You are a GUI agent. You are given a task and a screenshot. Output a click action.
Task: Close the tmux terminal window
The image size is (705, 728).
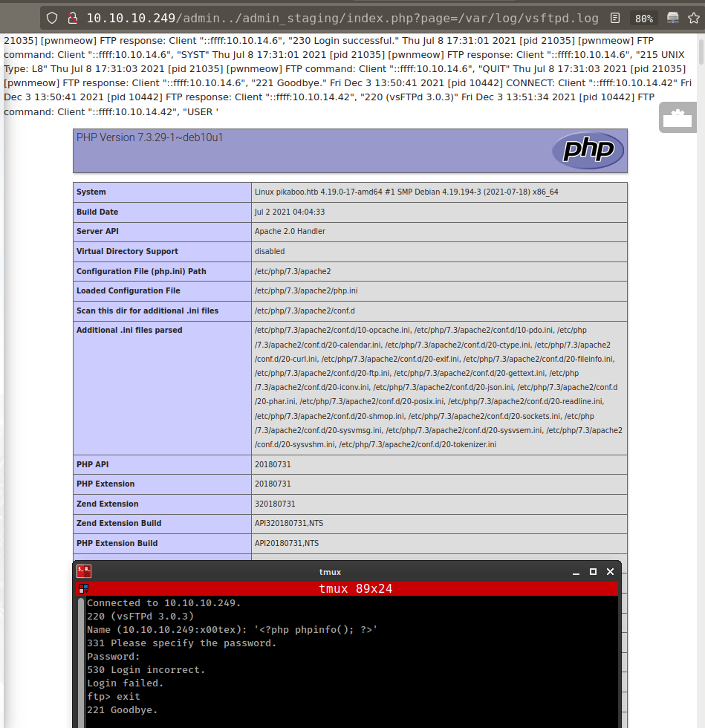(610, 572)
